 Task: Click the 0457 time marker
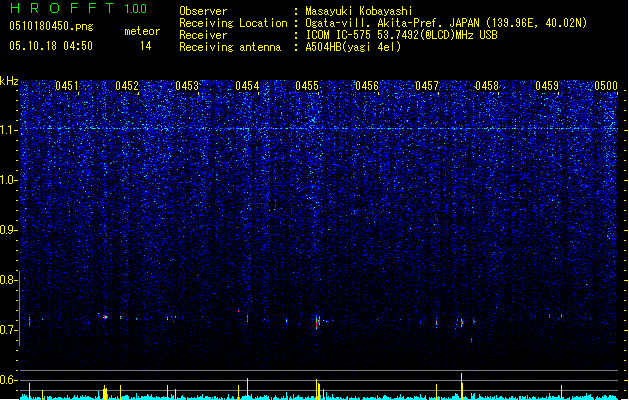[427, 86]
